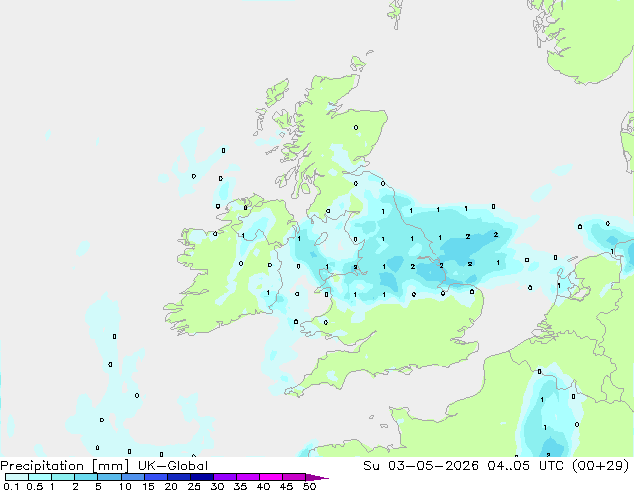Select the 1–2 mm legend swatch
The height and width of the screenshot is (490, 634).
pyautogui.click(x=63, y=477)
